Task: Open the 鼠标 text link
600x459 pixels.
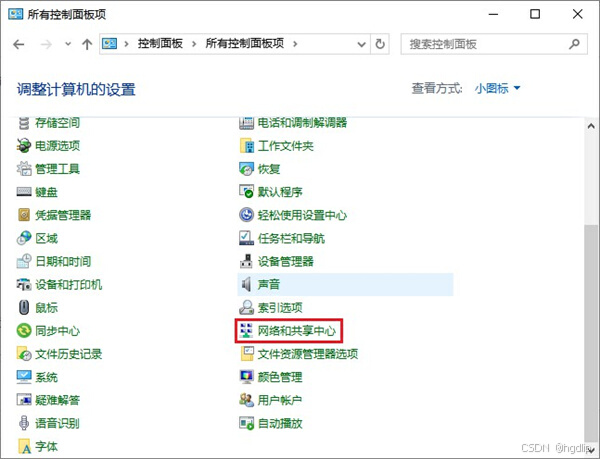Action: click(x=46, y=308)
